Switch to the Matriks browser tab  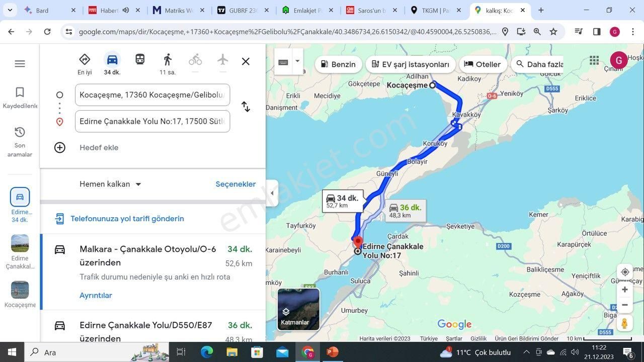coord(179,10)
